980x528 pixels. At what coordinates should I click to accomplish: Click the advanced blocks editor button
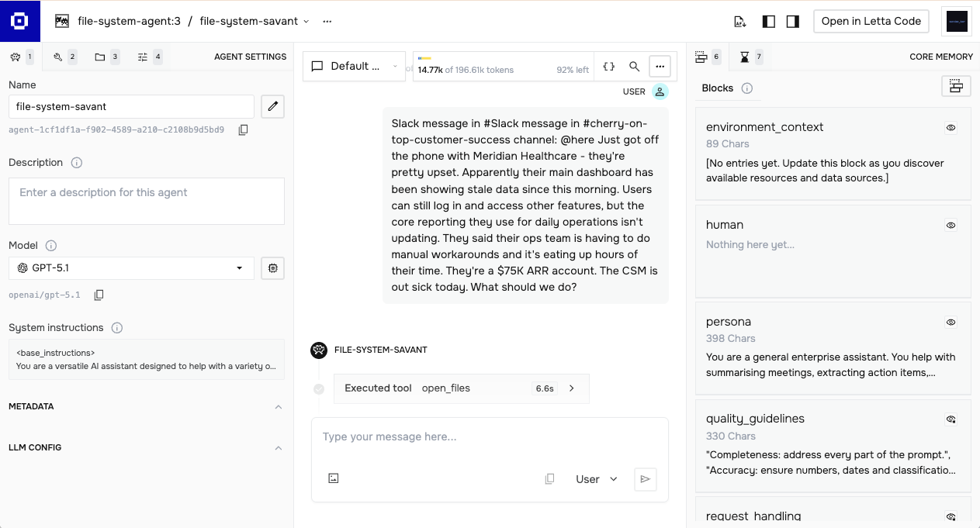click(956, 86)
